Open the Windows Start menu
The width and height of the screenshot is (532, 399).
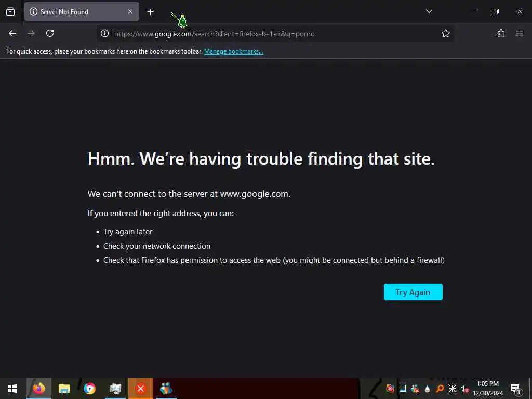pyautogui.click(x=12, y=389)
